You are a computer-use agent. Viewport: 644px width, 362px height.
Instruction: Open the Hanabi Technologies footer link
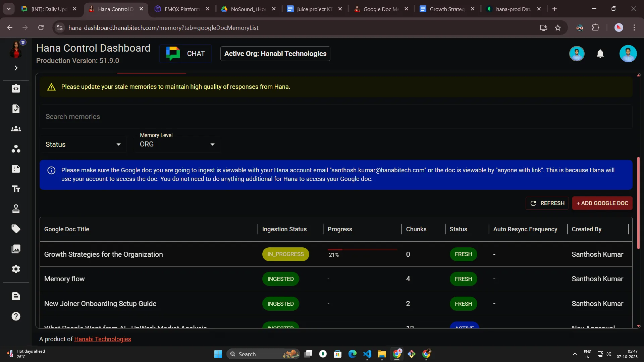click(102, 339)
